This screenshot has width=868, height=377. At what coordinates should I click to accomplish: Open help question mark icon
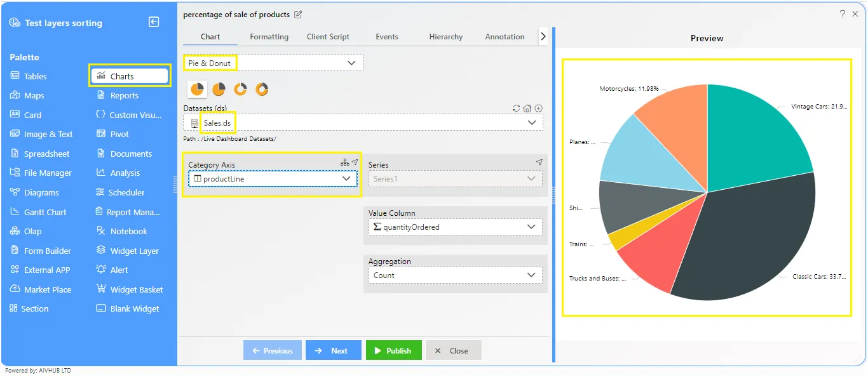click(843, 13)
